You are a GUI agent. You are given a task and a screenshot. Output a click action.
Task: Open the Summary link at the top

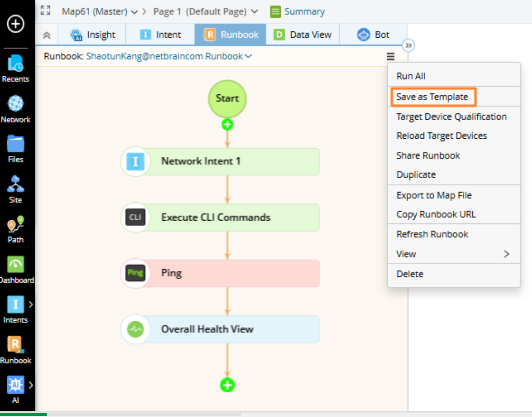[304, 11]
